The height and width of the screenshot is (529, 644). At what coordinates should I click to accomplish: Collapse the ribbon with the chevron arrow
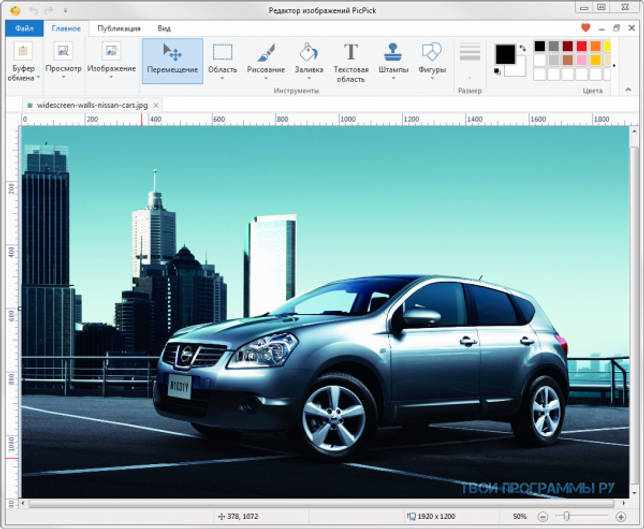[x=628, y=90]
